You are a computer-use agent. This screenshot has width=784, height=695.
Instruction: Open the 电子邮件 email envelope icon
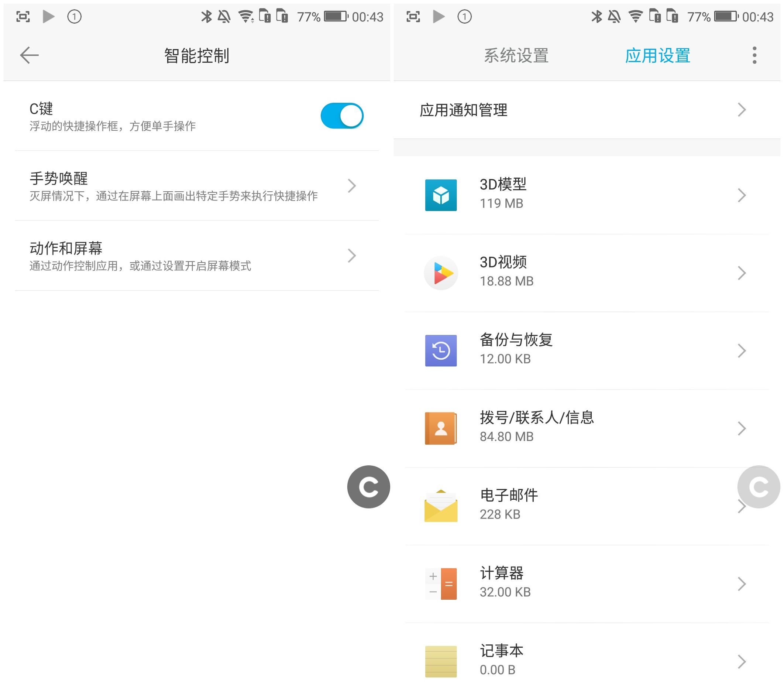tap(441, 506)
